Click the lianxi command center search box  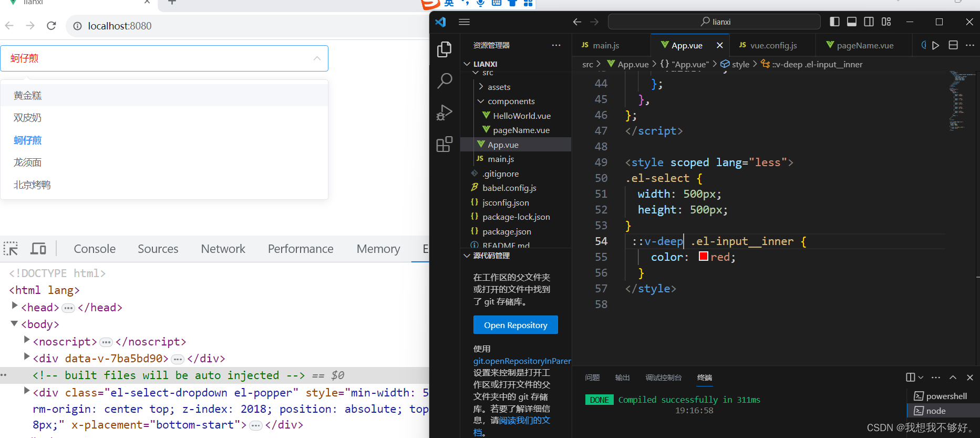point(714,22)
